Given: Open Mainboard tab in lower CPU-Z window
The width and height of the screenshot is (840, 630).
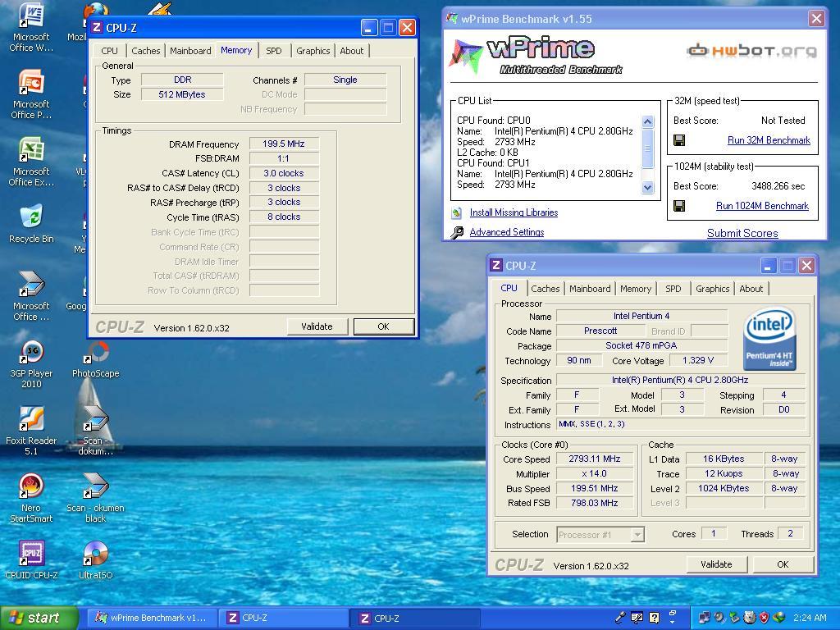Looking at the screenshot, I should tap(590, 289).
